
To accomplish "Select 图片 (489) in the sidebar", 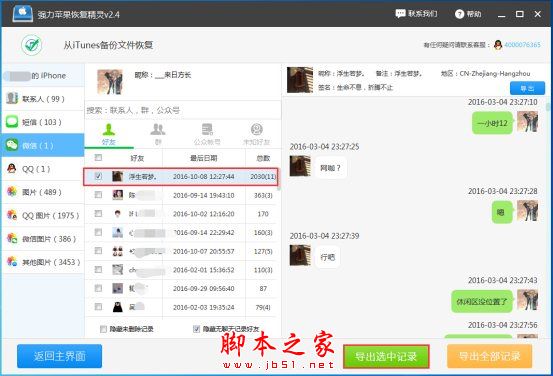I will pos(42,192).
